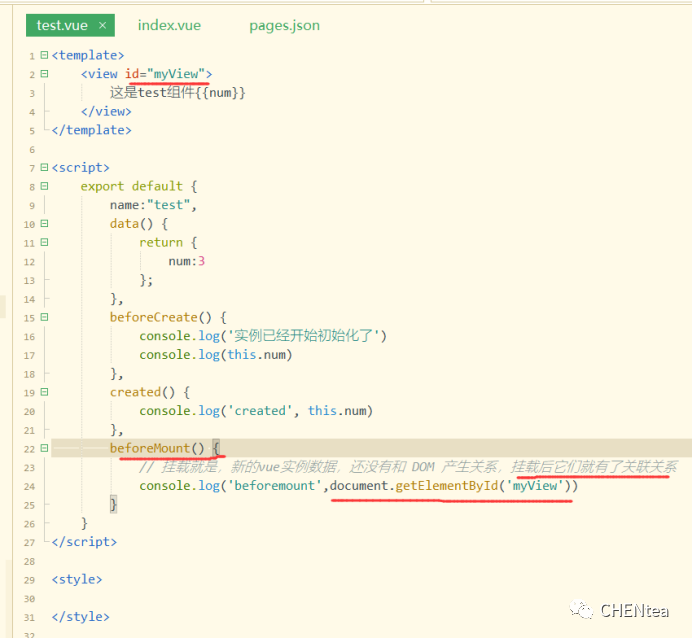Collapse the created() hook block
692x639 pixels.
click(x=43, y=392)
